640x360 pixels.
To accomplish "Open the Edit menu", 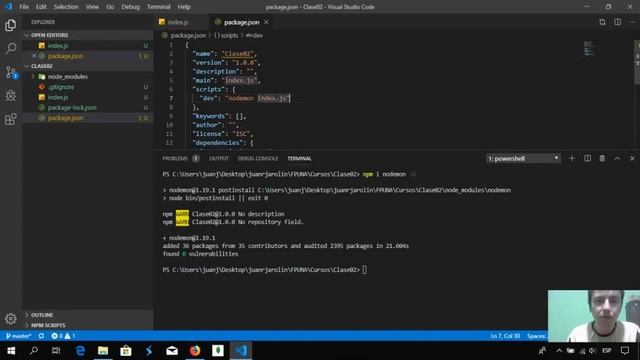I will (41, 7).
